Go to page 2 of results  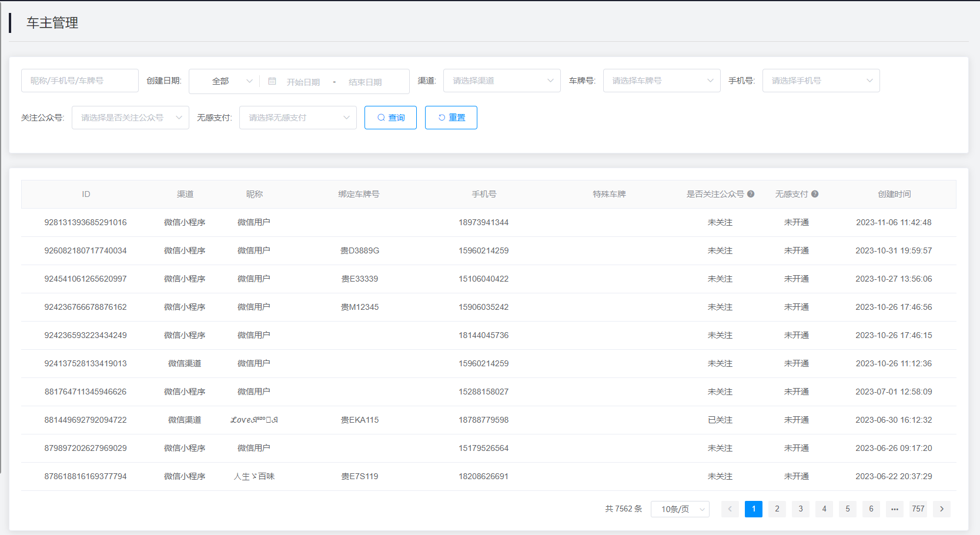[777, 509]
